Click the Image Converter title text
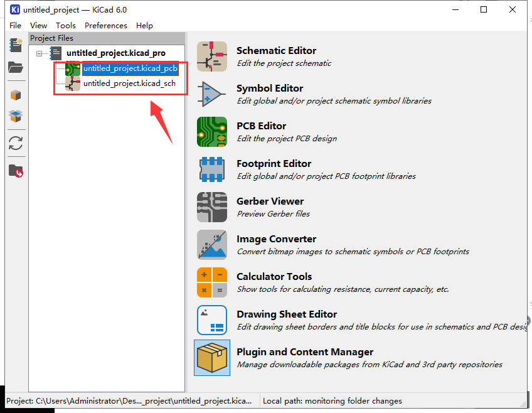Viewport: 532px width, 413px height. coord(276,239)
